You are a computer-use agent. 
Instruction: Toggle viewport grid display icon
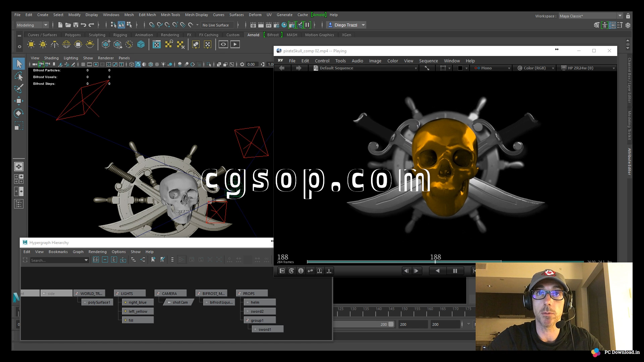[x=83, y=64]
